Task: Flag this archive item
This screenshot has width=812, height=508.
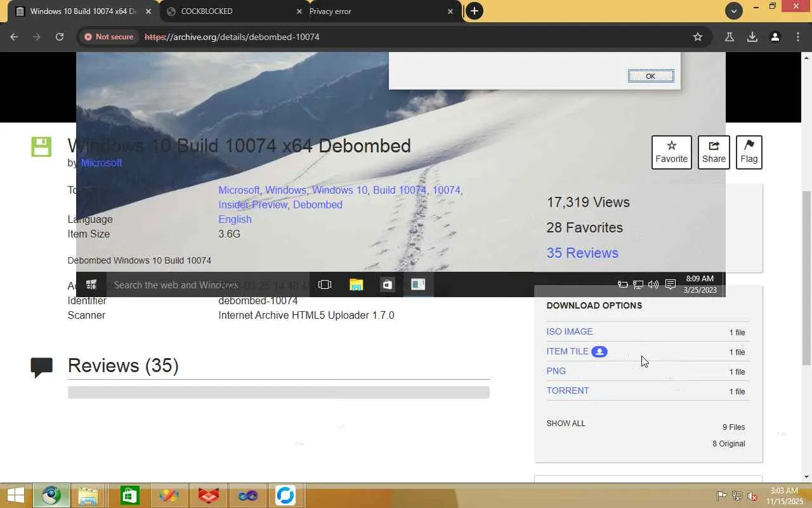Action: (x=749, y=152)
